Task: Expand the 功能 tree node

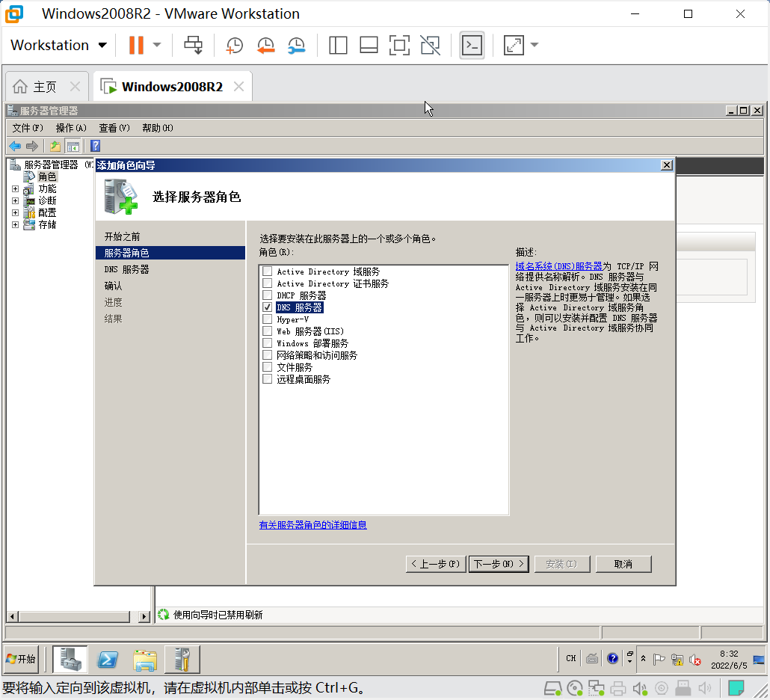Action: (15, 189)
